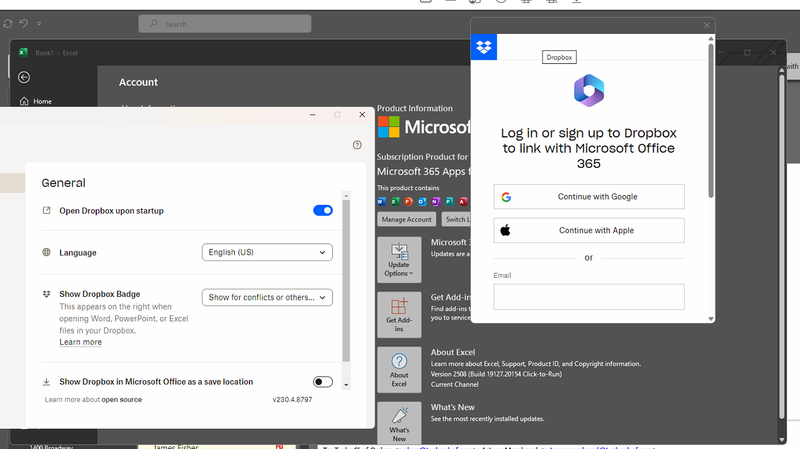Expand the quick access toolbar customize arrow

(x=40, y=23)
